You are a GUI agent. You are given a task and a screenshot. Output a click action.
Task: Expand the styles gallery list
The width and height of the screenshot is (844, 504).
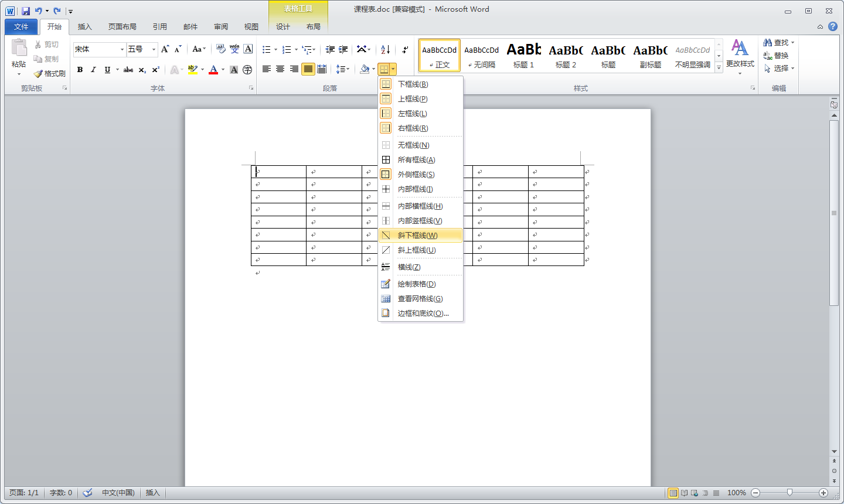coord(719,67)
